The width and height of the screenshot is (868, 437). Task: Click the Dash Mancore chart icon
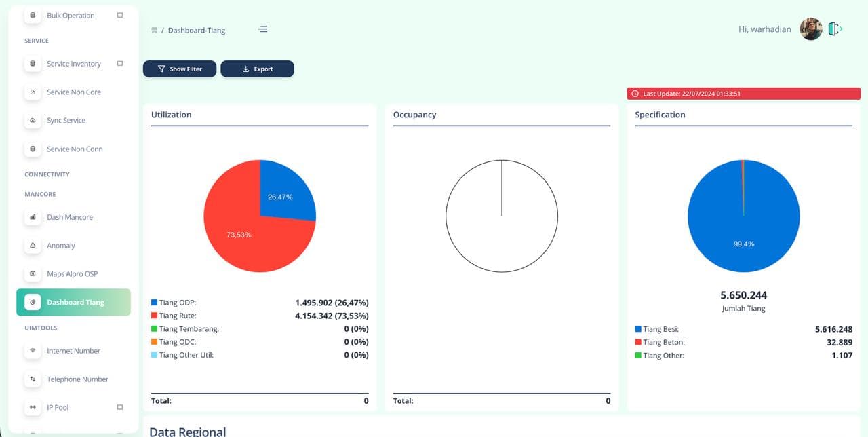tap(33, 217)
